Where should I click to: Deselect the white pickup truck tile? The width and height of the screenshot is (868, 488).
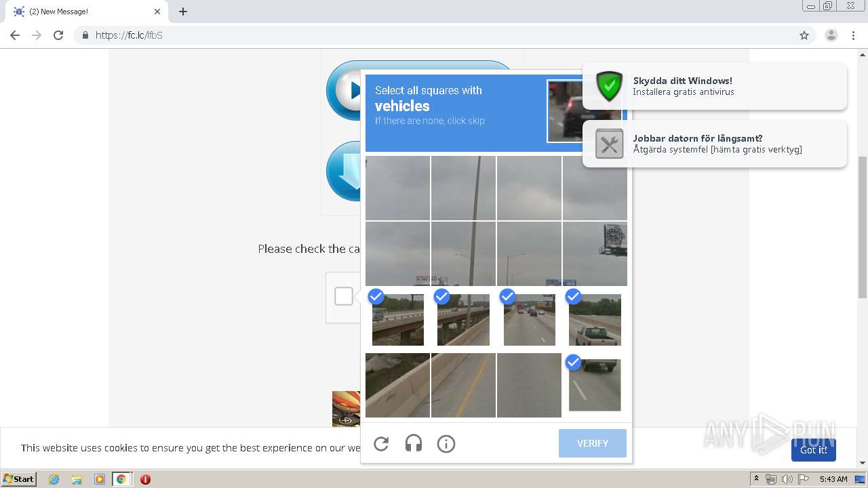595,319
